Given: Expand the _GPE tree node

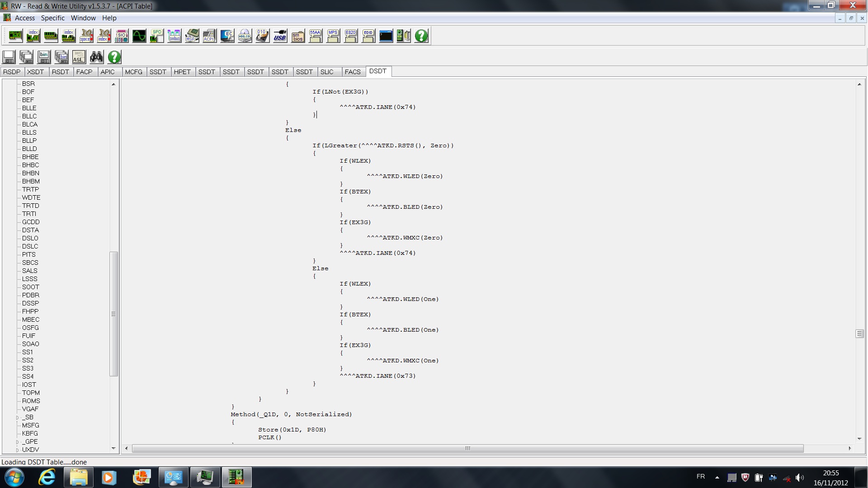Looking at the screenshot, I should point(18,442).
